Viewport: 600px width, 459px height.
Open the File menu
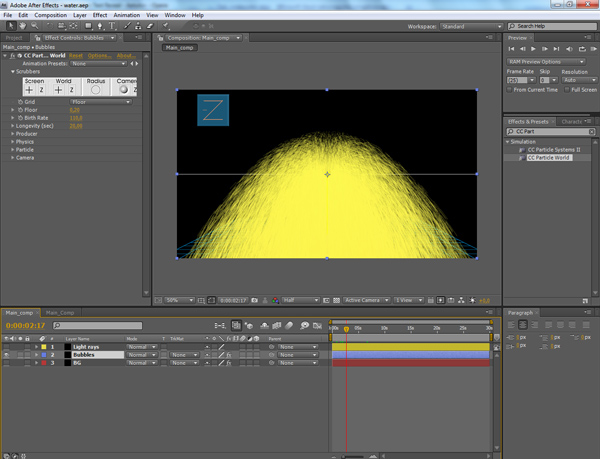8,15
